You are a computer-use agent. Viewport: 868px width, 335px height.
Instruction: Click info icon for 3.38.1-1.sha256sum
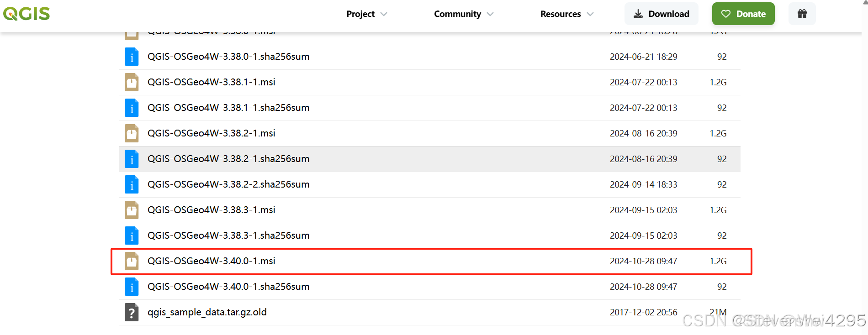tap(132, 108)
